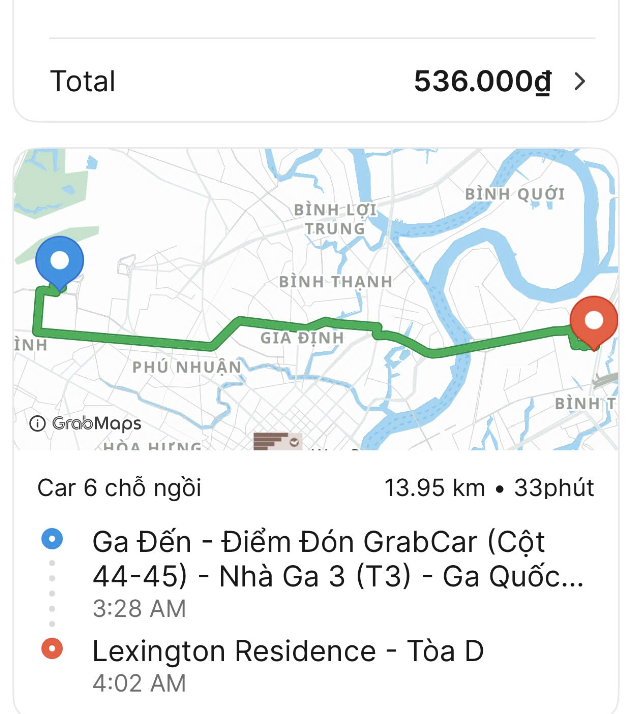
Task: Click the GrabMaps attribution logo text
Action: (x=96, y=423)
